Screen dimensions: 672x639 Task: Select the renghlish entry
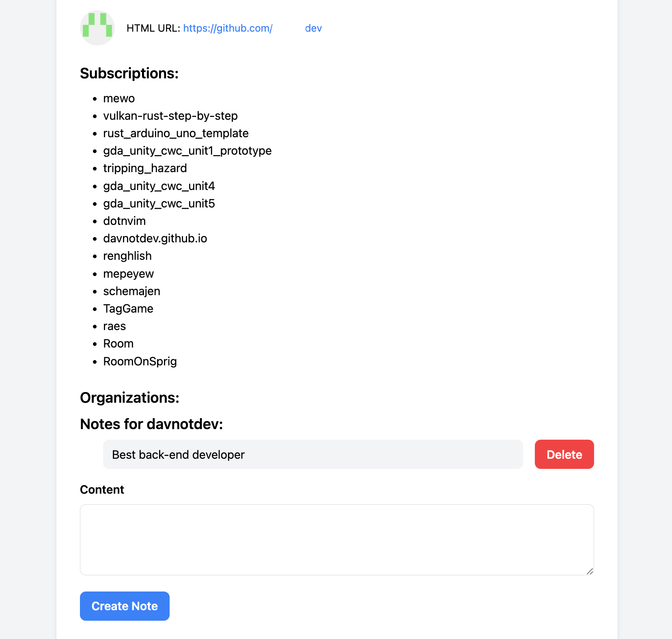(127, 256)
